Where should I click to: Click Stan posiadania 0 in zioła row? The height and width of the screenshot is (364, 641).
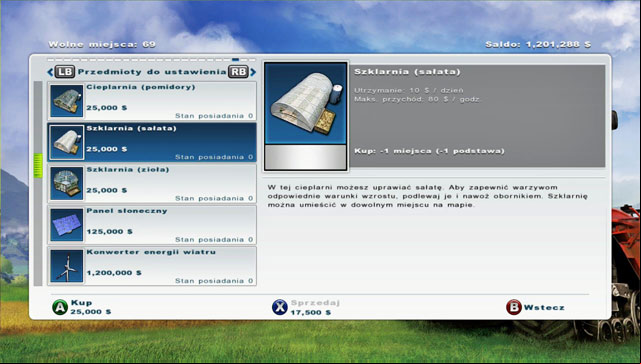(x=214, y=198)
